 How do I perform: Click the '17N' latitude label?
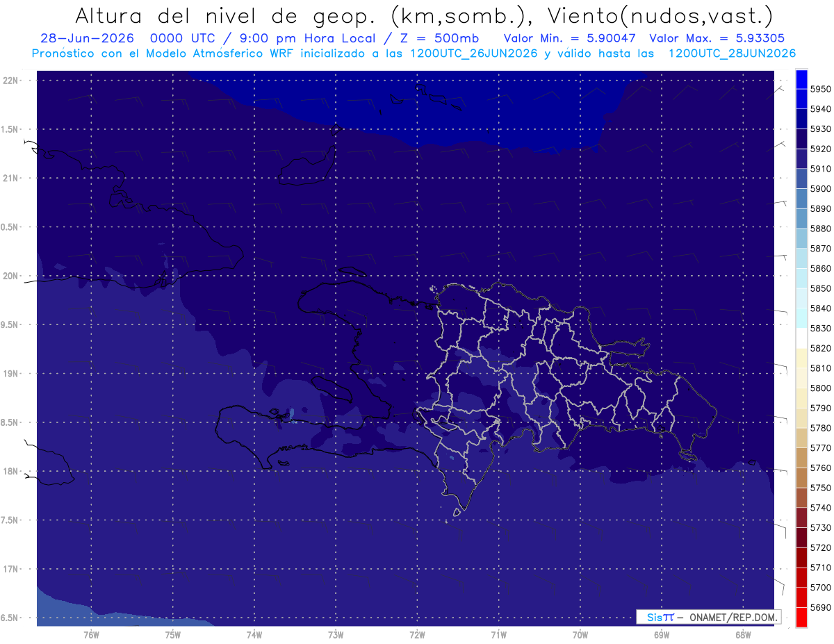pos(10,569)
